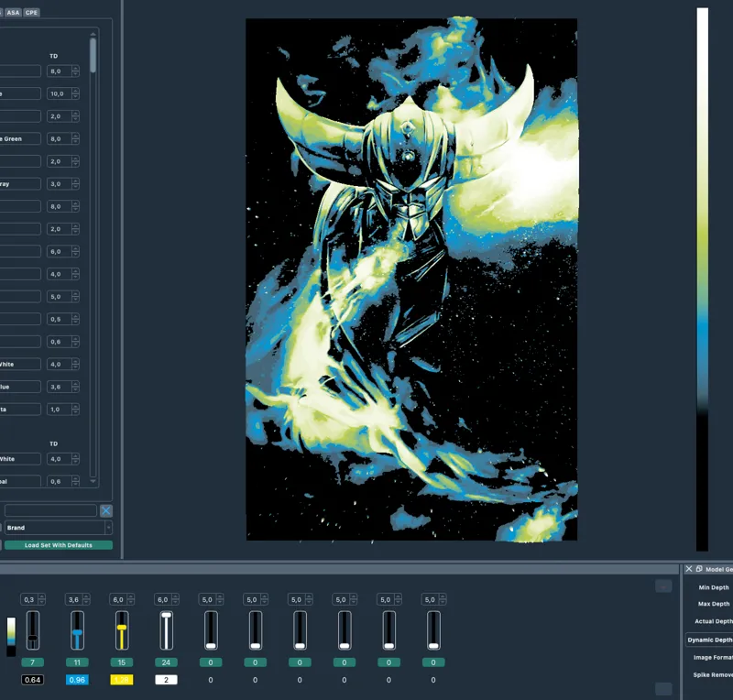The height and width of the screenshot is (700, 733).
Task: Click the Max Depth label
Action: click(x=714, y=604)
